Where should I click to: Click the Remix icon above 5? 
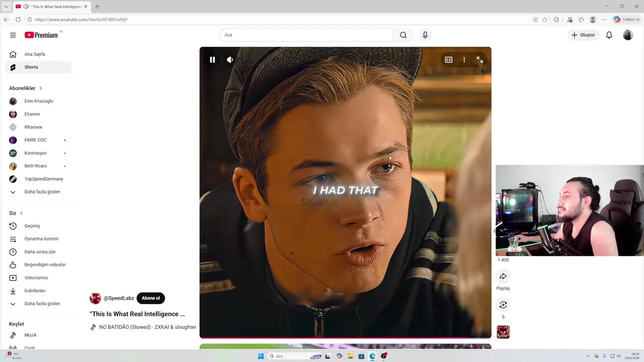tap(503, 305)
